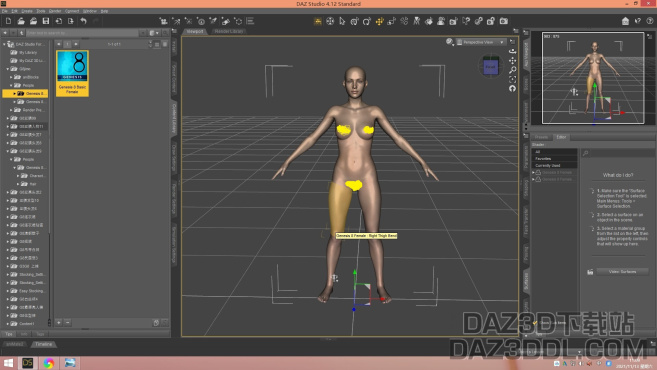Viewport: 657px width, 370px height.
Task: Click the Windows Start button
Action: 8,363
